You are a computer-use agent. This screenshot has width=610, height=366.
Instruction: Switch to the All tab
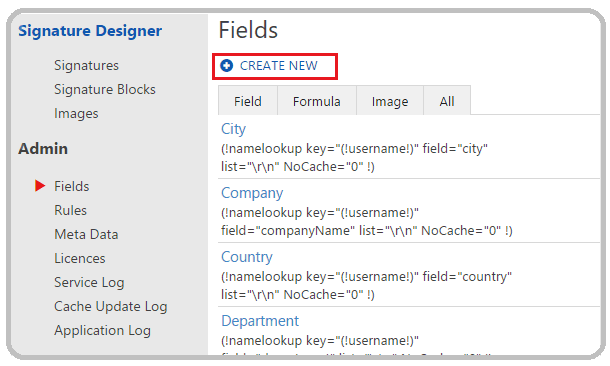coord(447,101)
